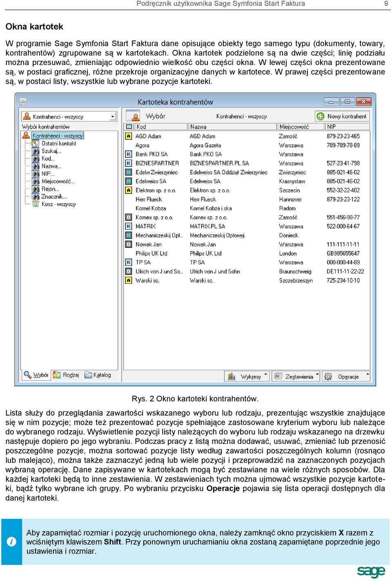Click the marker column header icon
The height and width of the screenshot is (581, 392).
(x=129, y=127)
